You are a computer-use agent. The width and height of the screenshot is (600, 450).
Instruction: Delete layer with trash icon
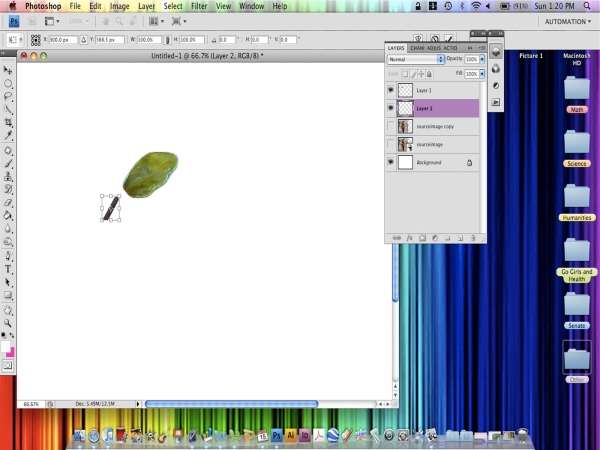[473, 238]
